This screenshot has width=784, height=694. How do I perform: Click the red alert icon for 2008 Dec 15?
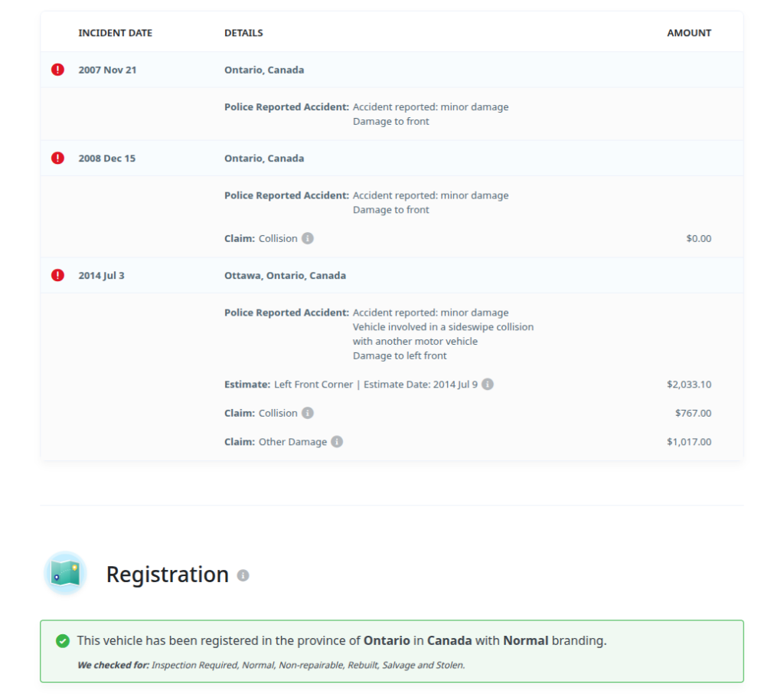click(57, 159)
